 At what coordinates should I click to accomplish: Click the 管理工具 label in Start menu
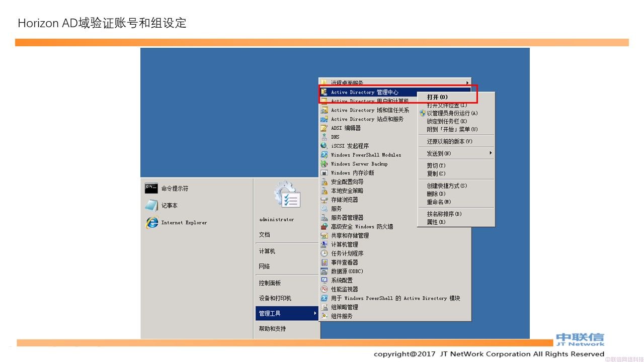270,314
